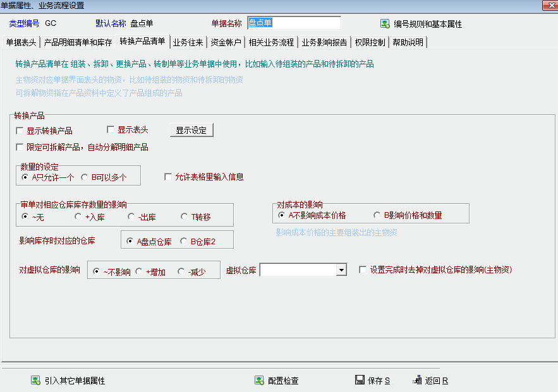This screenshot has width=558, height=392.
Task: Click the 配置检查 icon
Action: coord(259,381)
